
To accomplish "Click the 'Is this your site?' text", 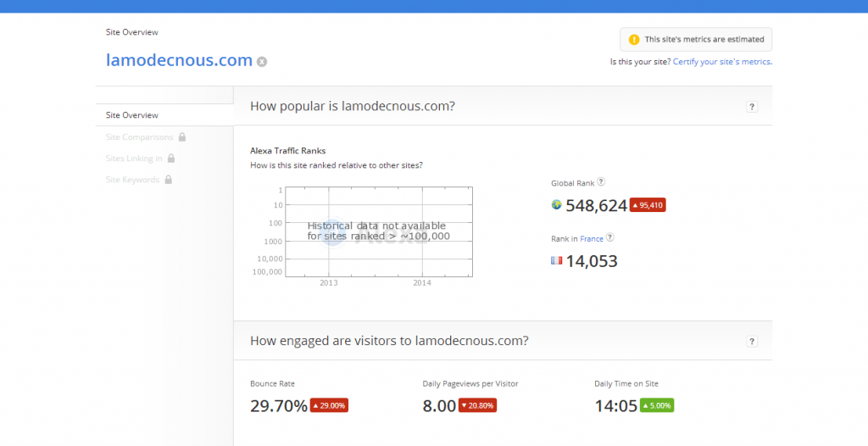I will click(x=640, y=62).
